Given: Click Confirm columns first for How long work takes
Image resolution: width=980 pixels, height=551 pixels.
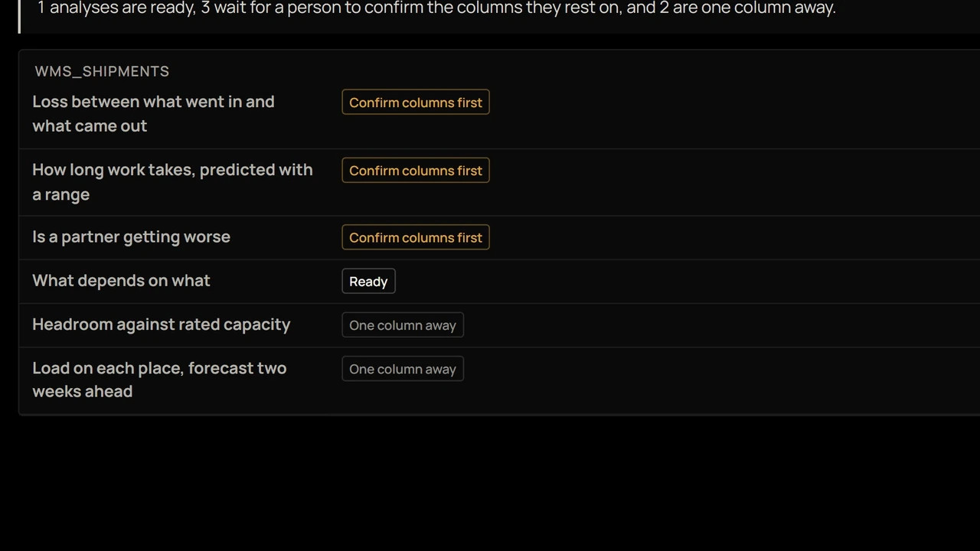Looking at the screenshot, I should (416, 170).
